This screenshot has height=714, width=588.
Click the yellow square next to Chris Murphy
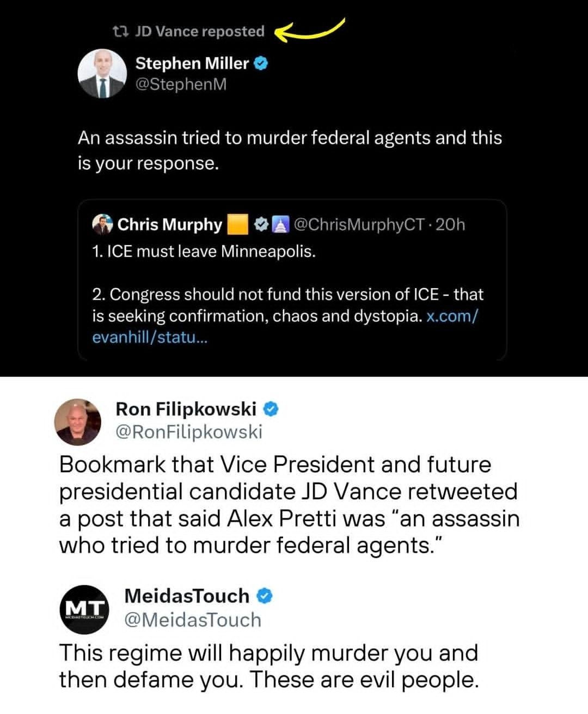coord(237,224)
